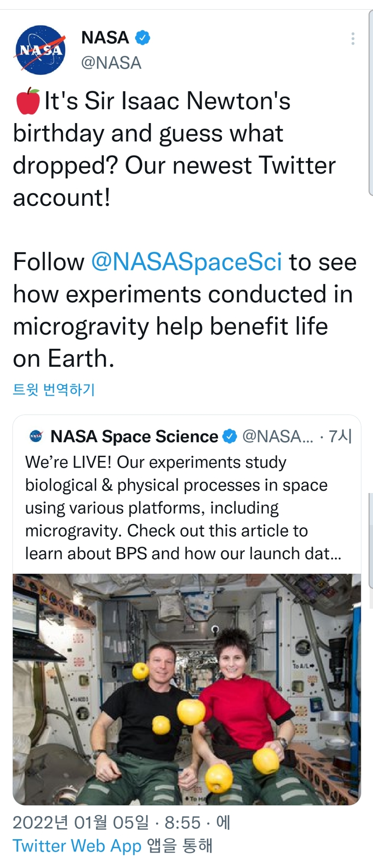
Task: Click the small NASA Space Science avatar
Action: point(36,436)
